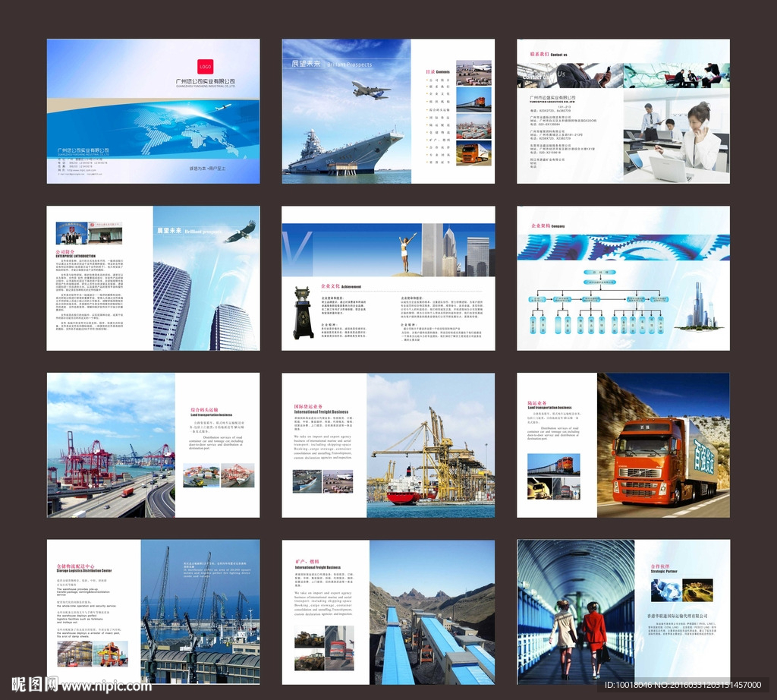Click the "联系我们 Contact us" heading
This screenshot has width=777, height=700.
click(549, 55)
